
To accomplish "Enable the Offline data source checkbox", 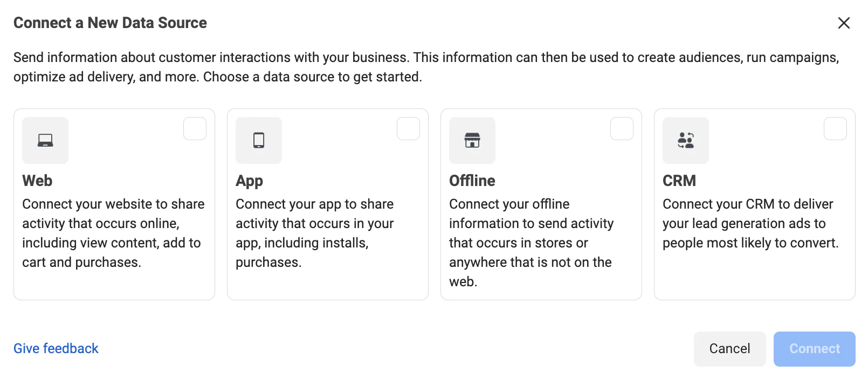I will click(x=622, y=129).
